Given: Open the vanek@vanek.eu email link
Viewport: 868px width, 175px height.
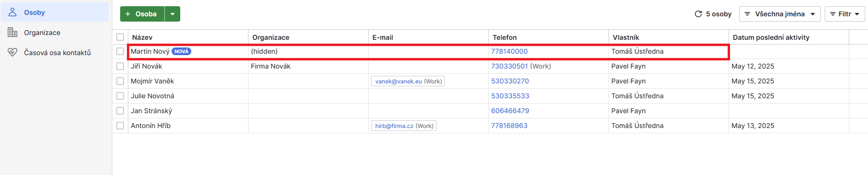Looking at the screenshot, I should click(x=398, y=82).
